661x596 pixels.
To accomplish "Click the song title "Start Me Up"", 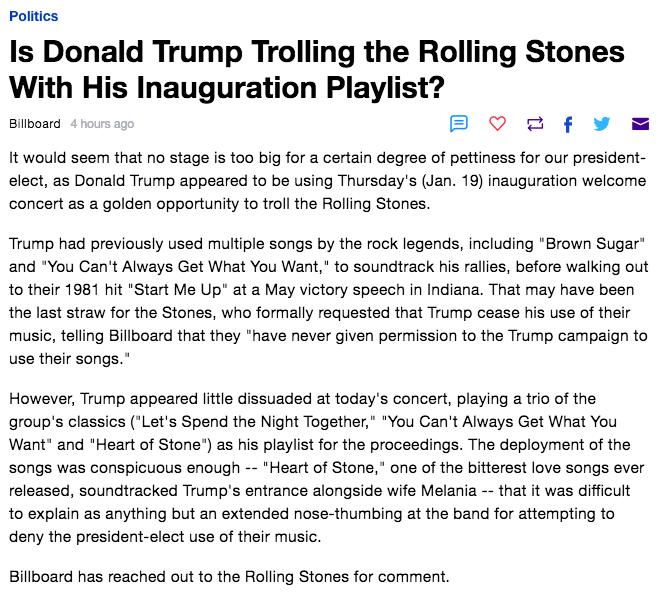I will (178, 290).
